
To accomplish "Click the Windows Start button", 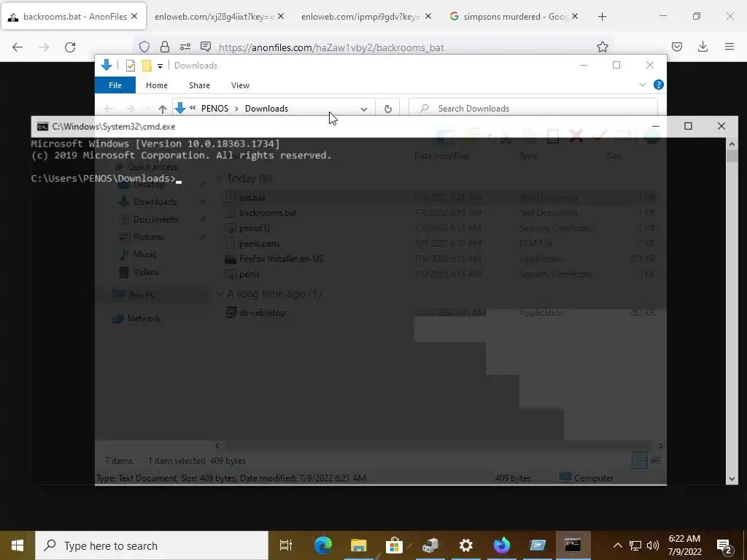I will coord(18,545).
